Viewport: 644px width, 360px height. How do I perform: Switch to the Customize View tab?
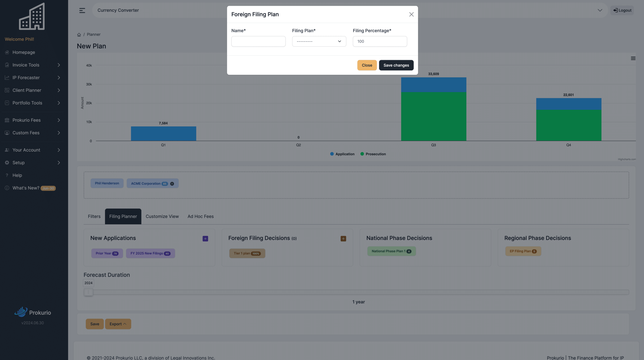162,216
